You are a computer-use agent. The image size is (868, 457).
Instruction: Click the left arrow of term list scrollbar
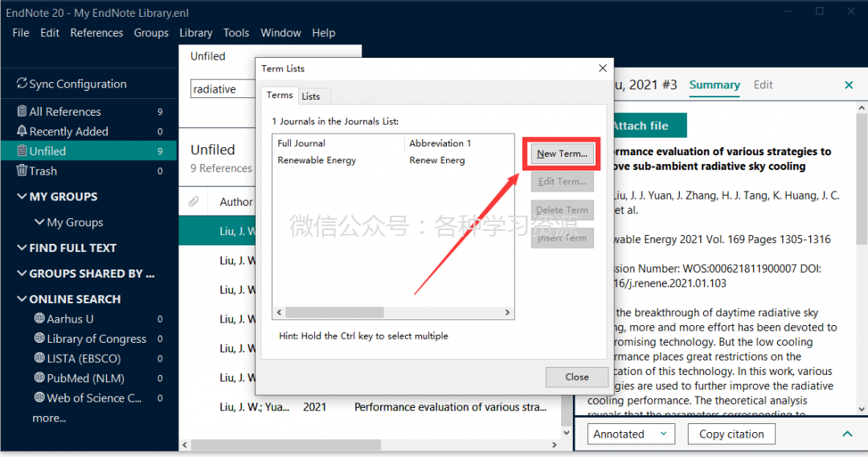[x=279, y=312]
